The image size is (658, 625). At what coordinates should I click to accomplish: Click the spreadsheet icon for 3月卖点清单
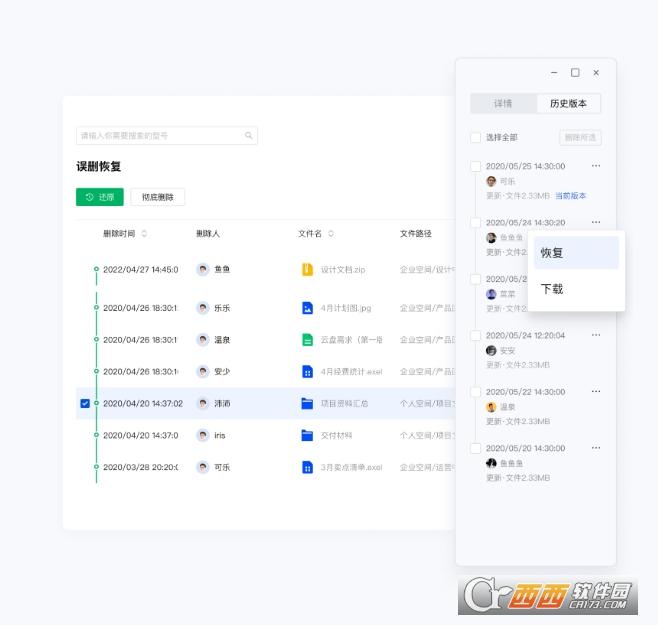[307, 467]
